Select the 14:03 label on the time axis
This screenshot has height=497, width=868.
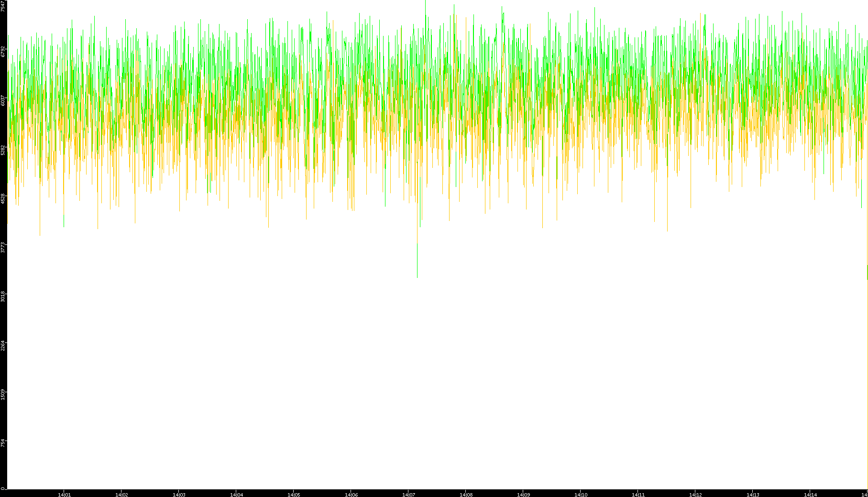(179, 495)
